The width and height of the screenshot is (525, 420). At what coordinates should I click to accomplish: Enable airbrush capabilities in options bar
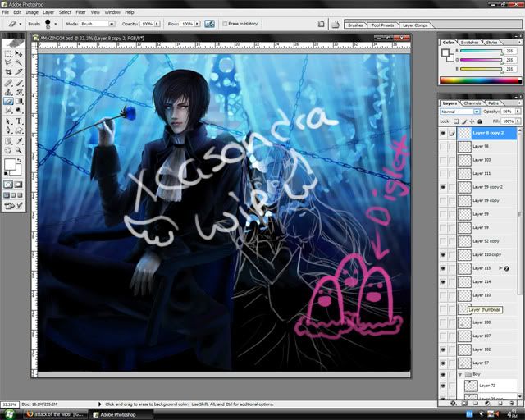tap(210, 24)
